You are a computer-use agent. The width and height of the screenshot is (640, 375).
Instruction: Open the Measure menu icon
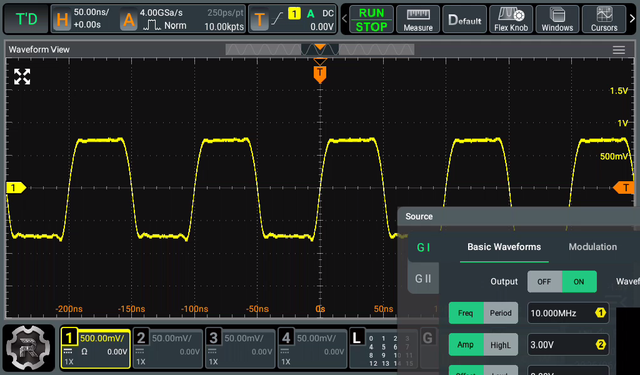418,19
